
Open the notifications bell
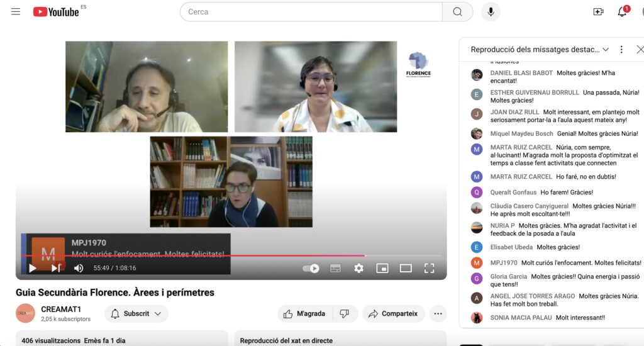[x=622, y=11]
